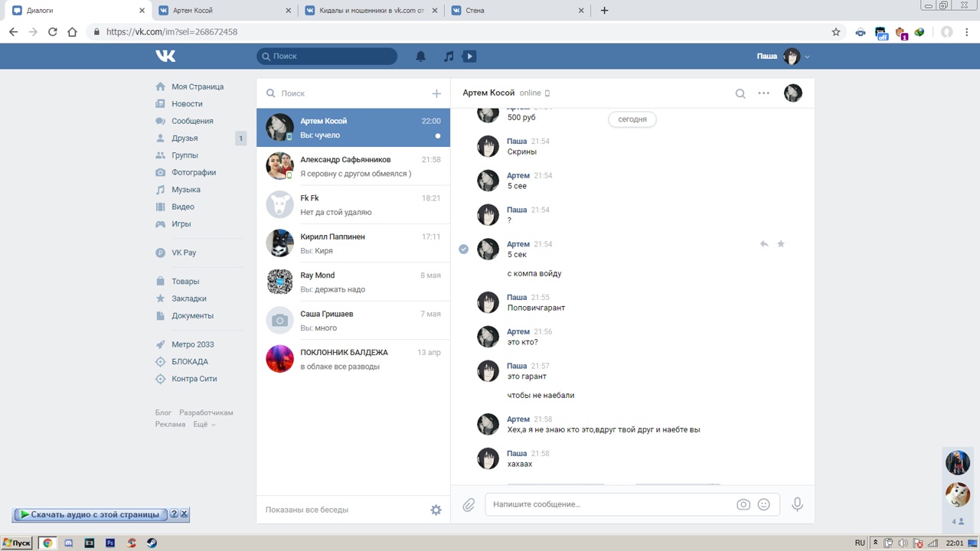Open Друзья in the left menu

(x=185, y=139)
